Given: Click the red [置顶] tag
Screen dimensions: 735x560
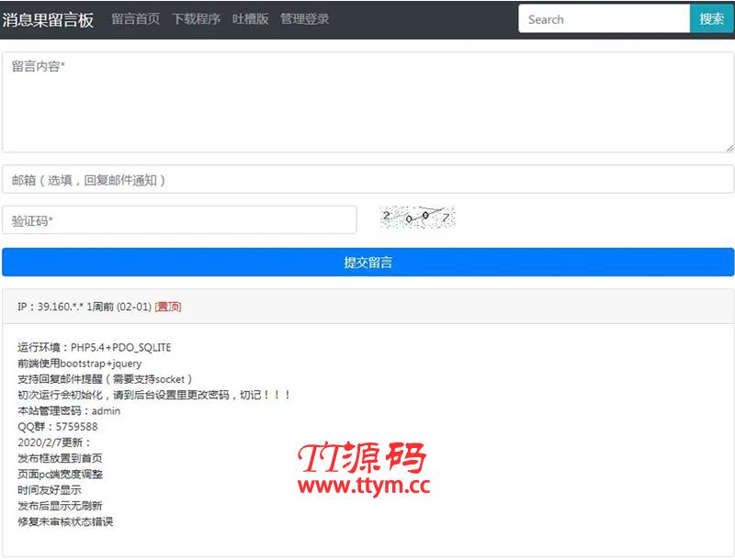Looking at the screenshot, I should 168,307.
